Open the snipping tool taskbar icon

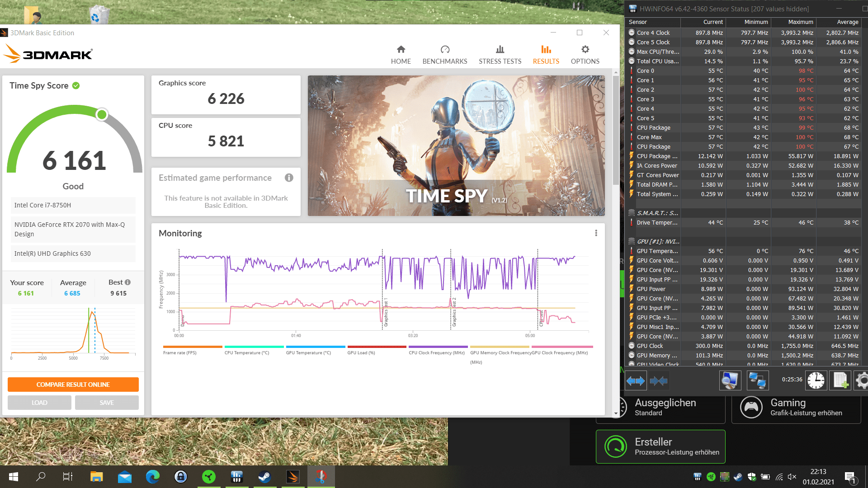point(321,477)
